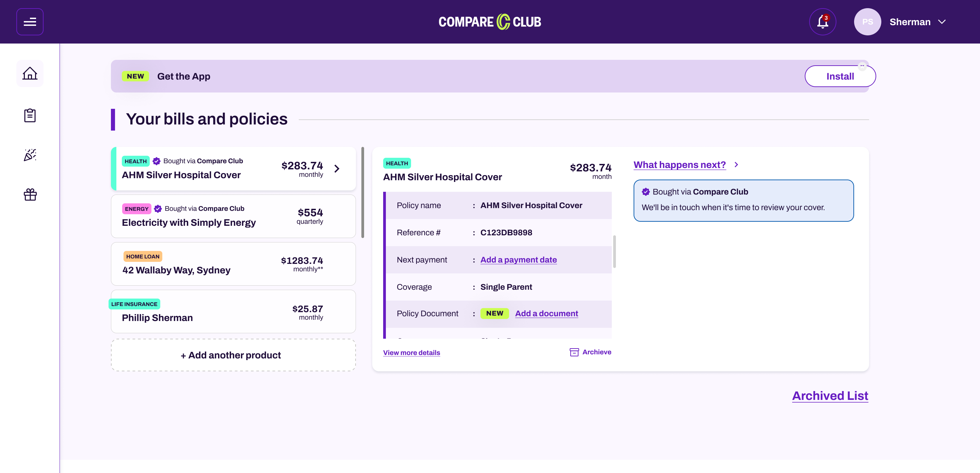The height and width of the screenshot is (473, 980).
Task: Click verified badge in Bought via box
Action: (646, 192)
